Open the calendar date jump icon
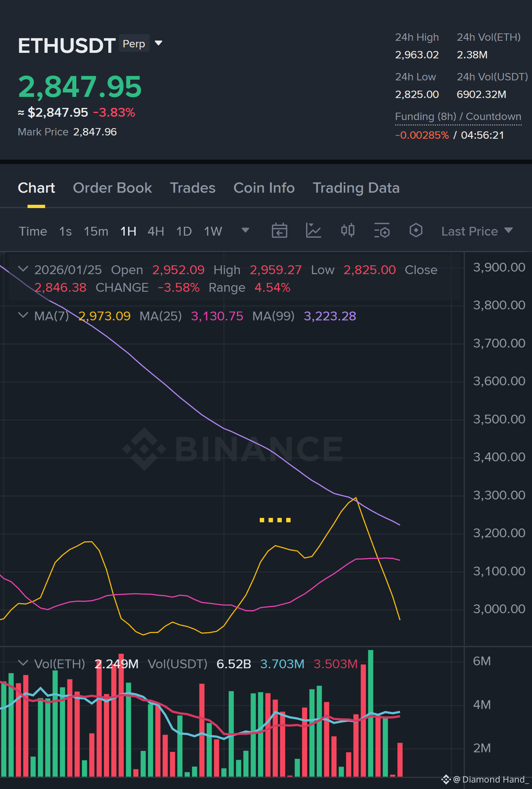Viewport: 532px width, 789px height. pos(279,231)
